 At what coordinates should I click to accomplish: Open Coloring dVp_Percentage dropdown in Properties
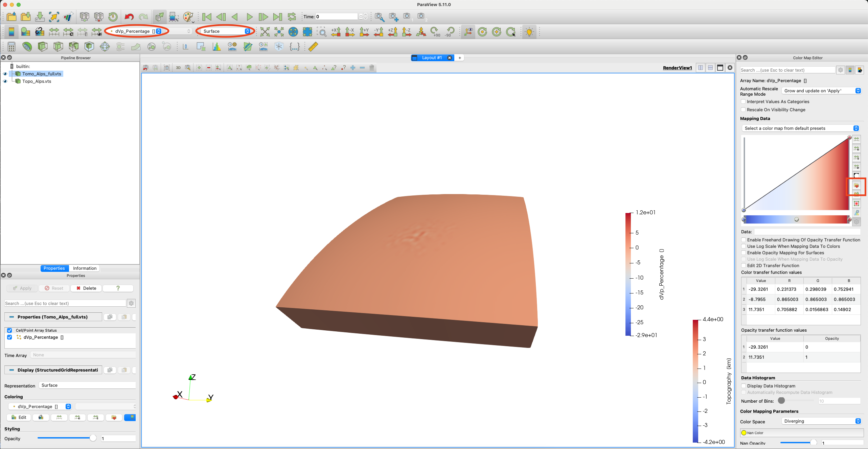click(40, 406)
